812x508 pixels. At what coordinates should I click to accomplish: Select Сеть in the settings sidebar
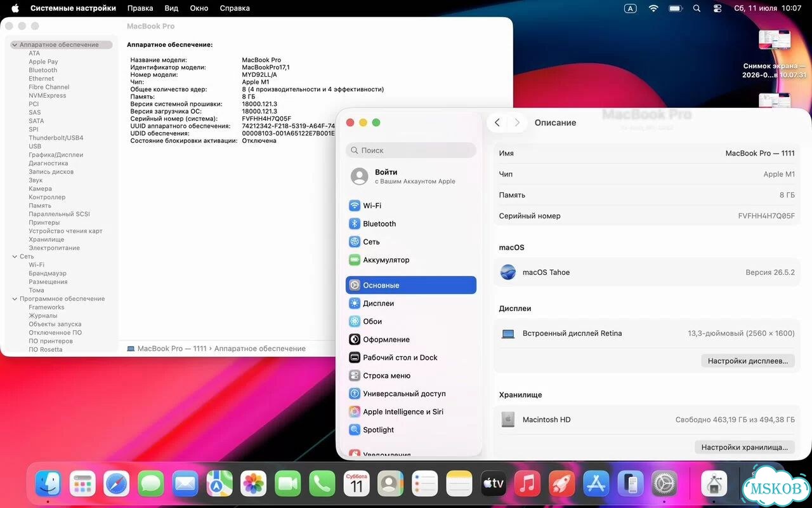pos(410,242)
